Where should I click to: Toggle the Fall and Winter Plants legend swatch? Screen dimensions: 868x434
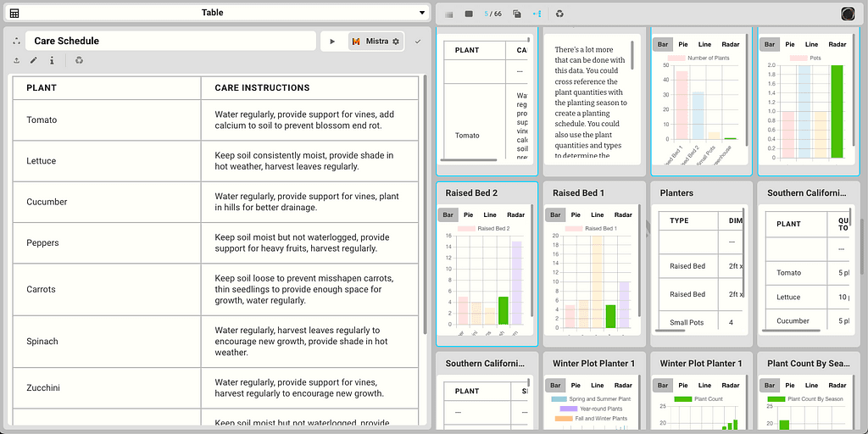pos(564,419)
